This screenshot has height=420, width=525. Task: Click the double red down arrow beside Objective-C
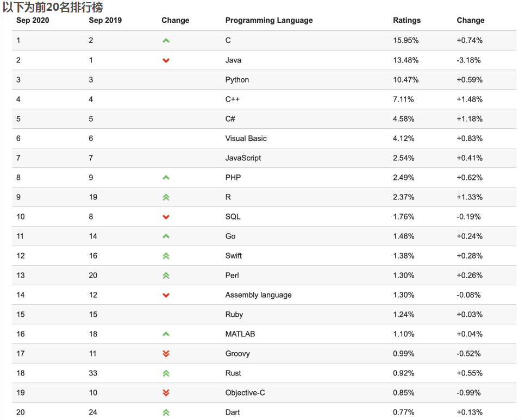click(166, 393)
